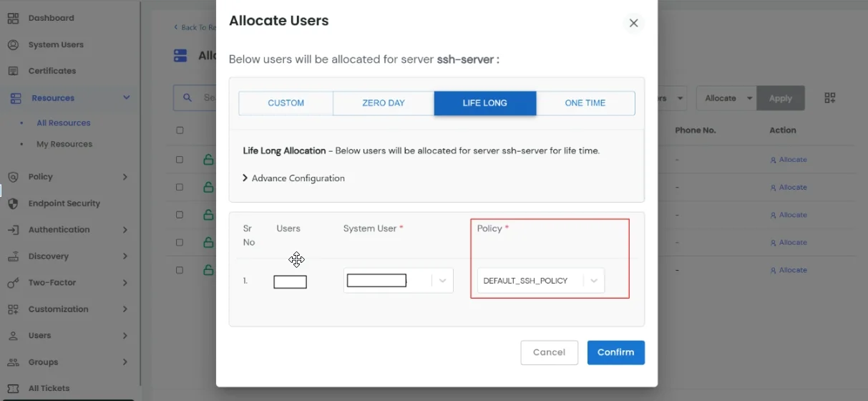Open the Dashboard icon in sidebar

point(13,18)
